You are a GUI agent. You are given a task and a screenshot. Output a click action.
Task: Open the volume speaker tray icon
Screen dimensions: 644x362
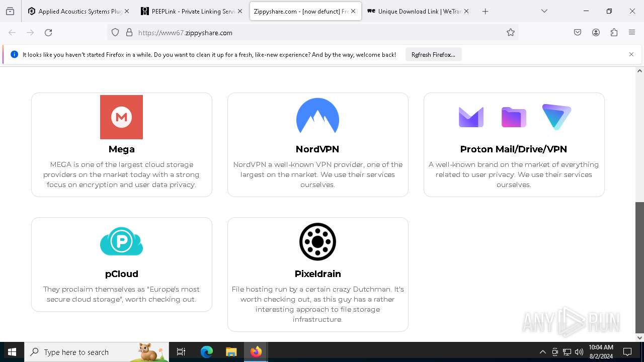click(579, 352)
